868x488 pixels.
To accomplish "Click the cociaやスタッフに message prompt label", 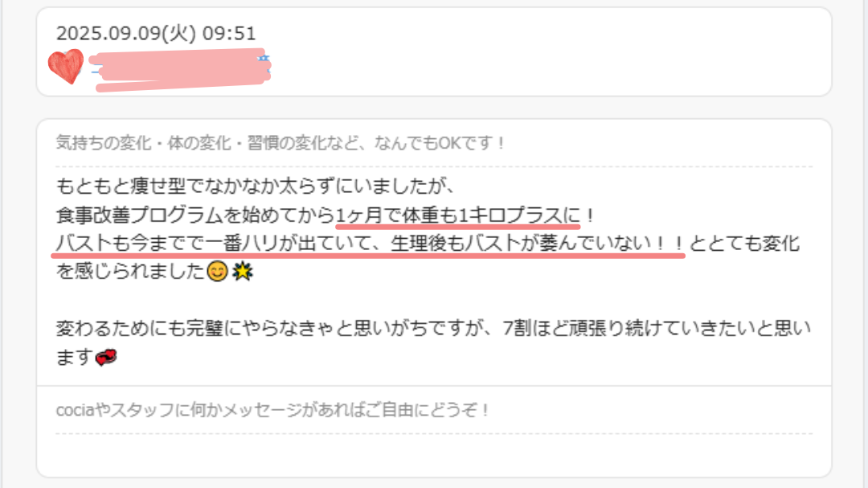I will (x=272, y=410).
